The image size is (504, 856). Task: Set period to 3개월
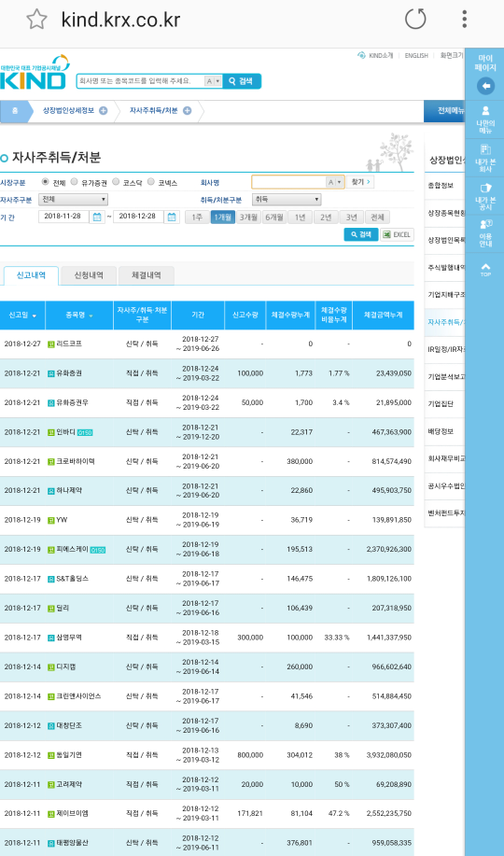tap(248, 218)
